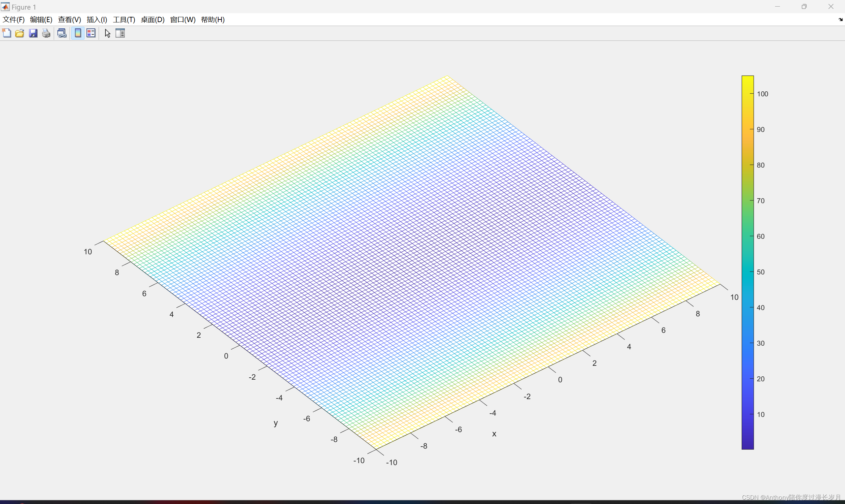This screenshot has width=845, height=504.
Task: Save the figure using the floppy icon
Action: (33, 33)
